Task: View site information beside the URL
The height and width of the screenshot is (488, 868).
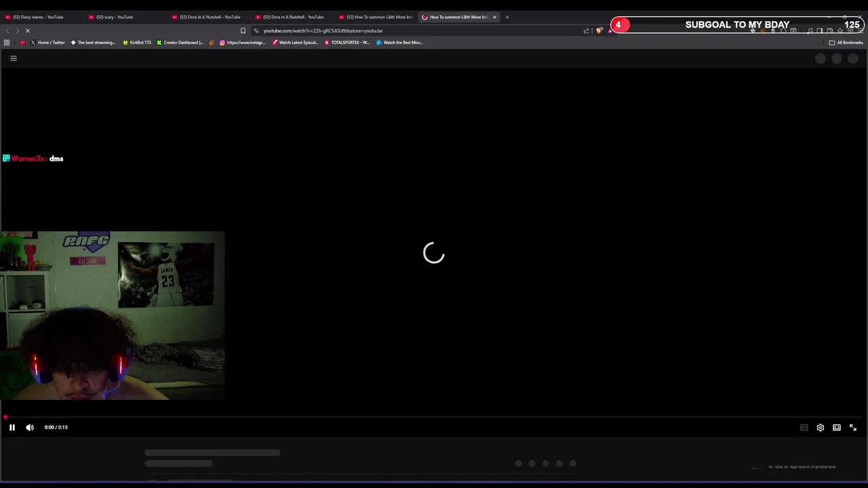Action: (256, 30)
